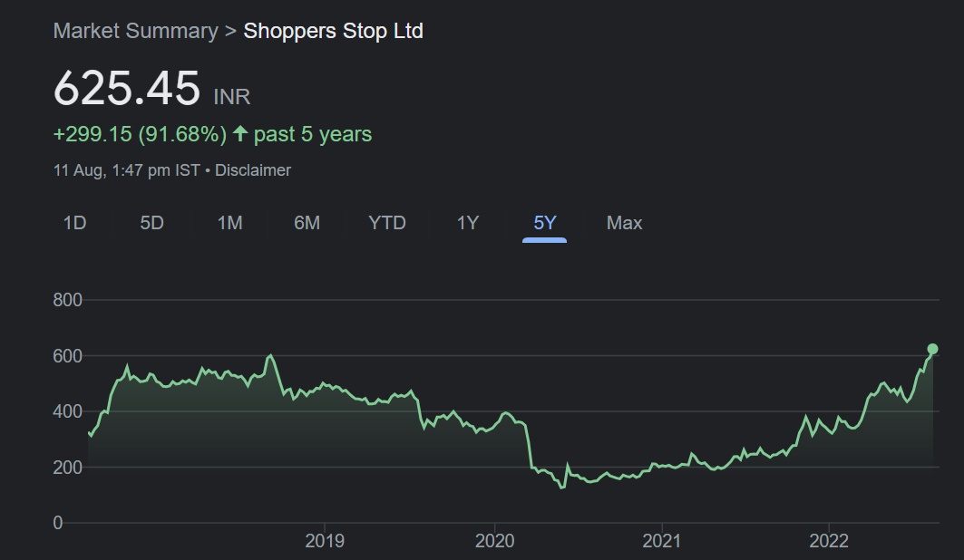This screenshot has width=964, height=560.
Task: Switch chart to 6M range
Action: (x=307, y=223)
